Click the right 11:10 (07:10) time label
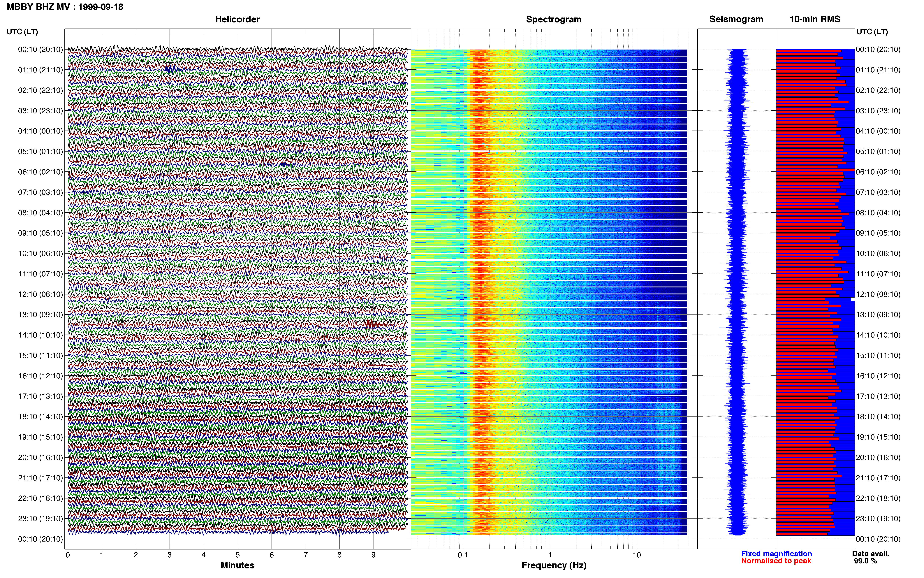This screenshot has height=578, width=924. coord(878,274)
